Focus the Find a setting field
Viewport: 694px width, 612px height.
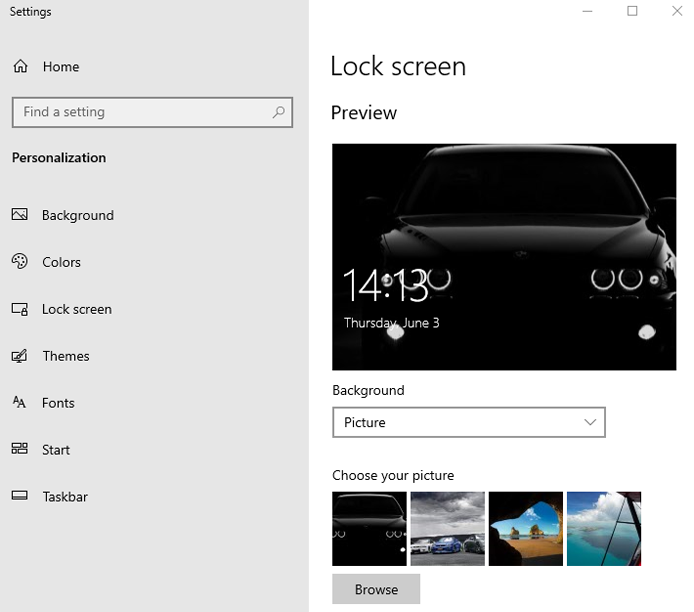point(152,112)
